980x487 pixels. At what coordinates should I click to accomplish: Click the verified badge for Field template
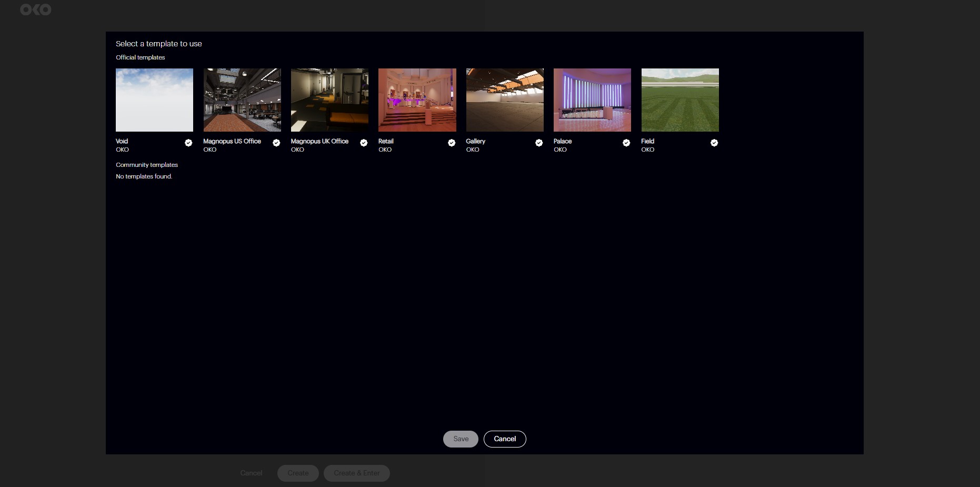point(714,143)
